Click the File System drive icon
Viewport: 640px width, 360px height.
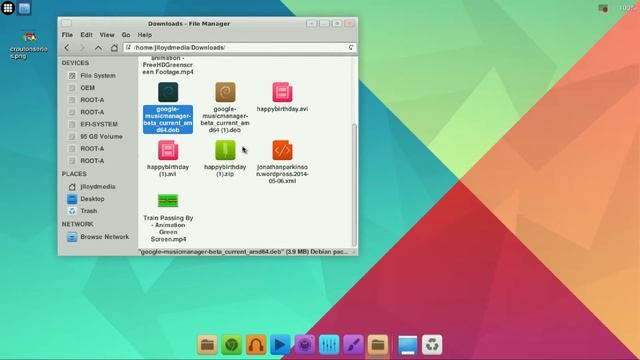(72, 76)
